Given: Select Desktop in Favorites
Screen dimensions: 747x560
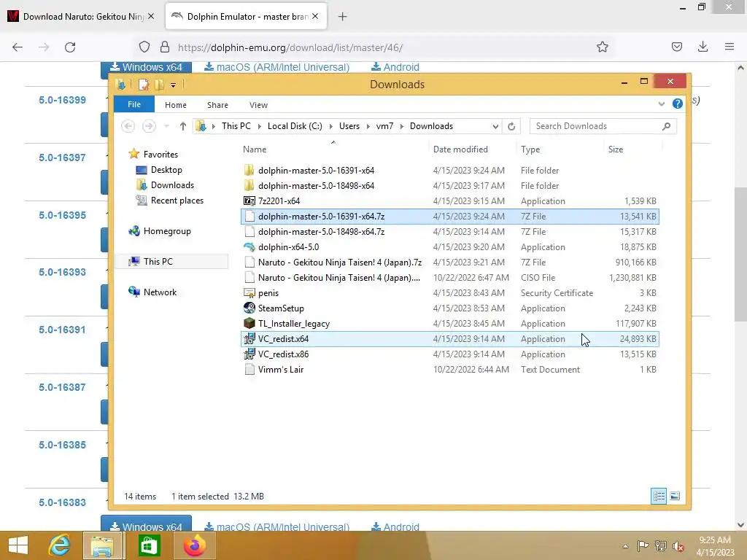Looking at the screenshot, I should 166,170.
